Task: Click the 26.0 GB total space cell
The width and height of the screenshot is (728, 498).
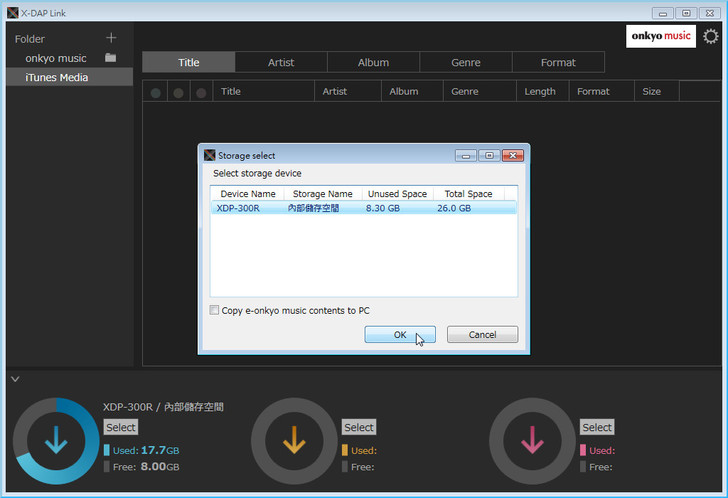Action: tap(454, 208)
